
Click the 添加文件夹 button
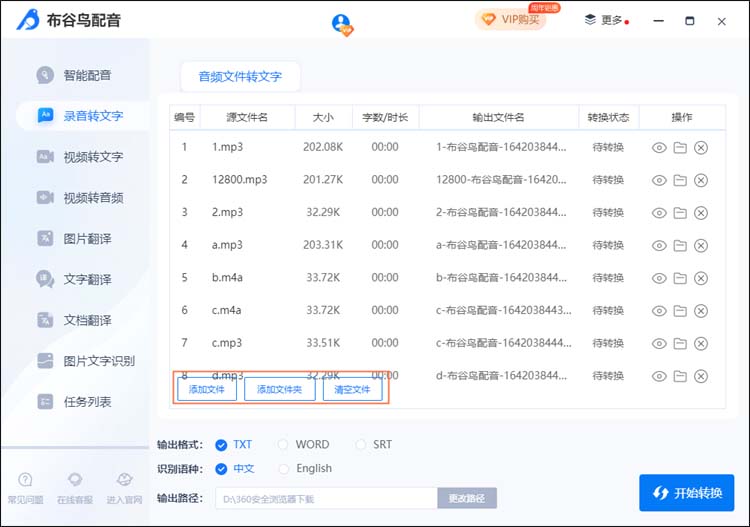280,389
